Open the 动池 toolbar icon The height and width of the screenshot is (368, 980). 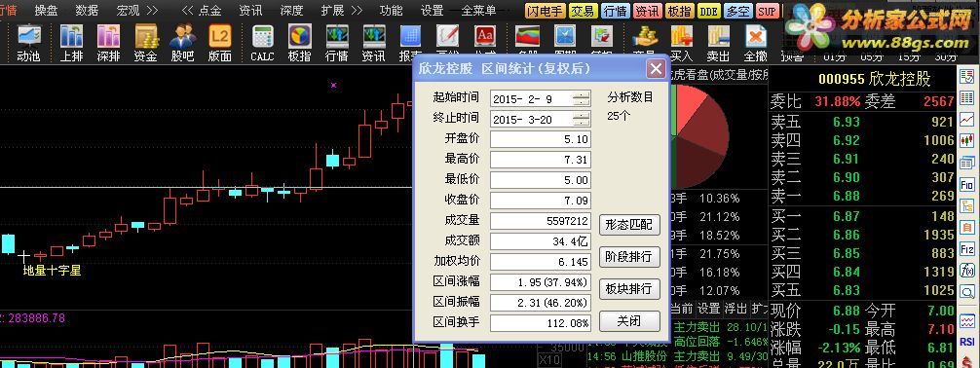point(28,43)
